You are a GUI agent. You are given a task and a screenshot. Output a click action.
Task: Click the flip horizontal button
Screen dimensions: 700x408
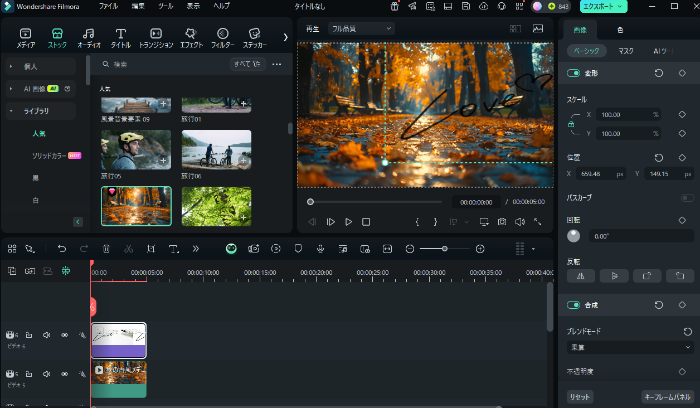click(x=581, y=276)
